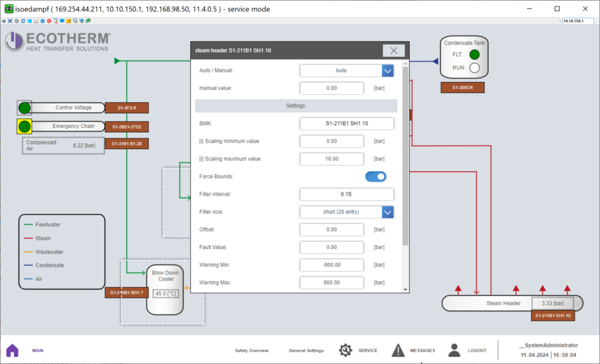
Task: Click the dialog scroll up arrow
Action: (406, 64)
